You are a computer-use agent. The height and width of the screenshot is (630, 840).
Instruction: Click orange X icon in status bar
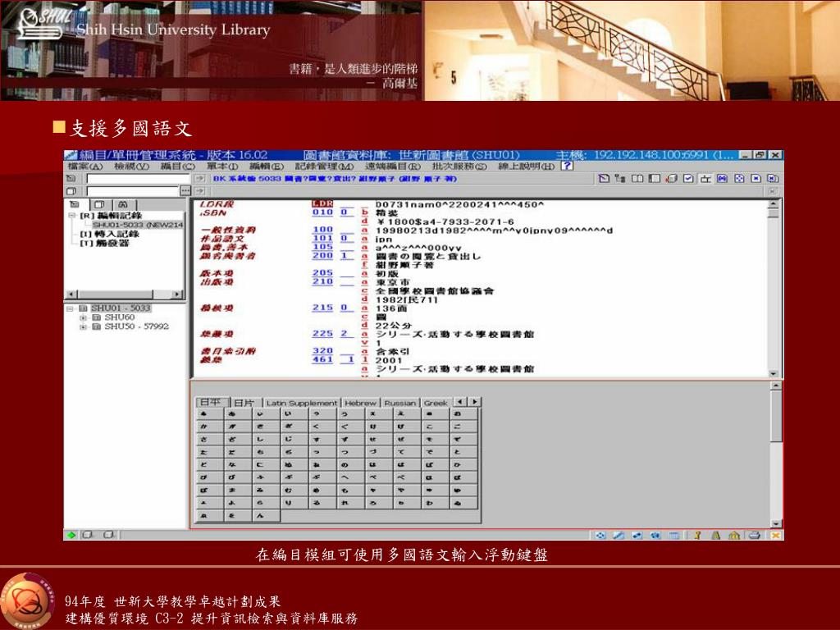775,535
